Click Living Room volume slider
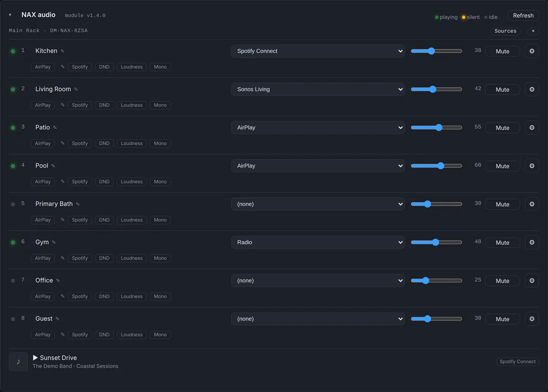The height and width of the screenshot is (392, 548). click(x=437, y=90)
